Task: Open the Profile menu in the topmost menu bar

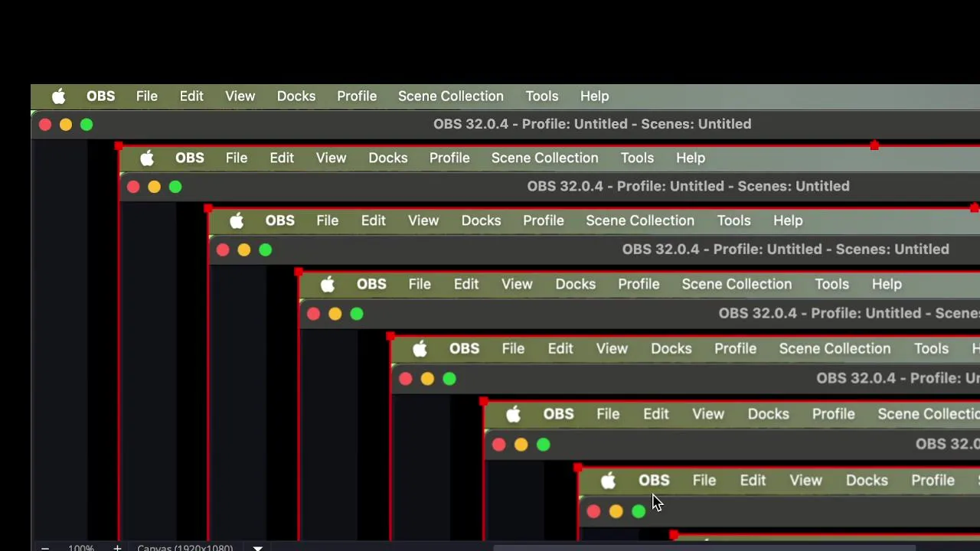Action: 357,96
